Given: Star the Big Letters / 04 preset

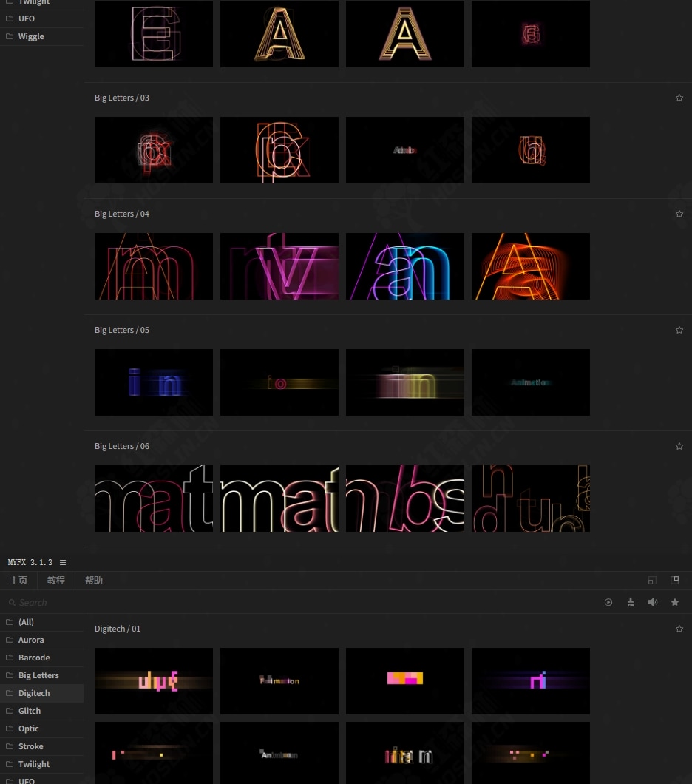Looking at the screenshot, I should coord(679,214).
